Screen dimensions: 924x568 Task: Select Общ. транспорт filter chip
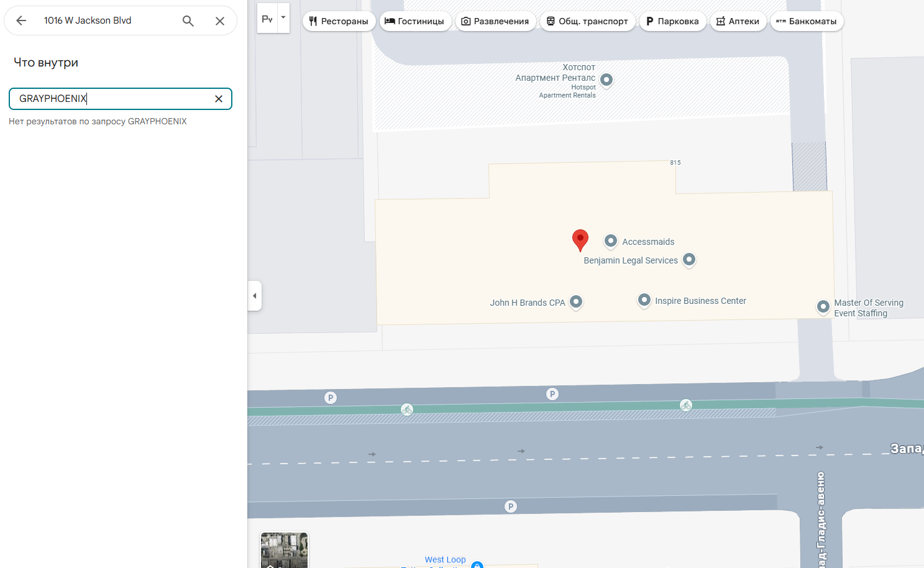click(587, 21)
